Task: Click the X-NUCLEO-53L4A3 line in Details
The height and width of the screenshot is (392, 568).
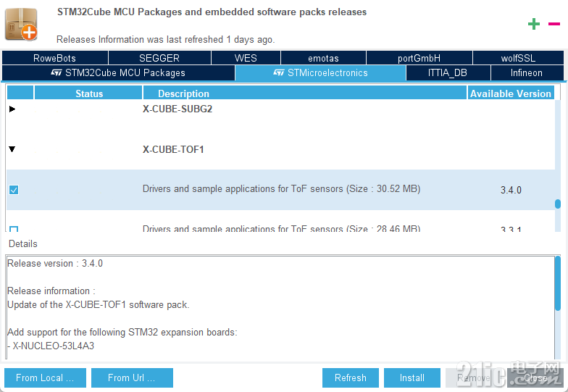Action: pyautogui.click(x=51, y=346)
